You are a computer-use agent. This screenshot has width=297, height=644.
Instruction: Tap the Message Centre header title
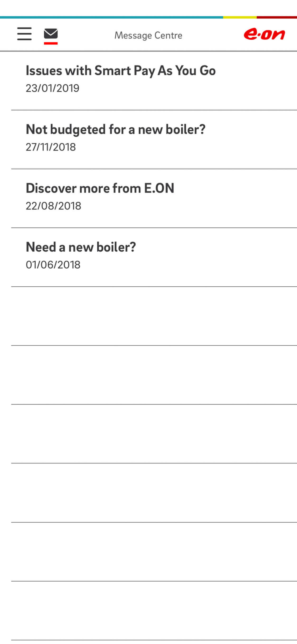point(148,35)
